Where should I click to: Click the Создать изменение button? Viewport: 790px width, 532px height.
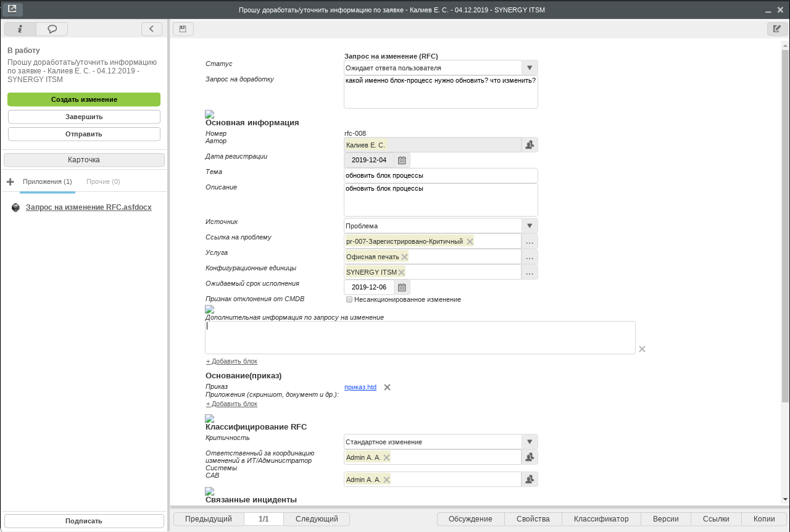[x=84, y=99]
